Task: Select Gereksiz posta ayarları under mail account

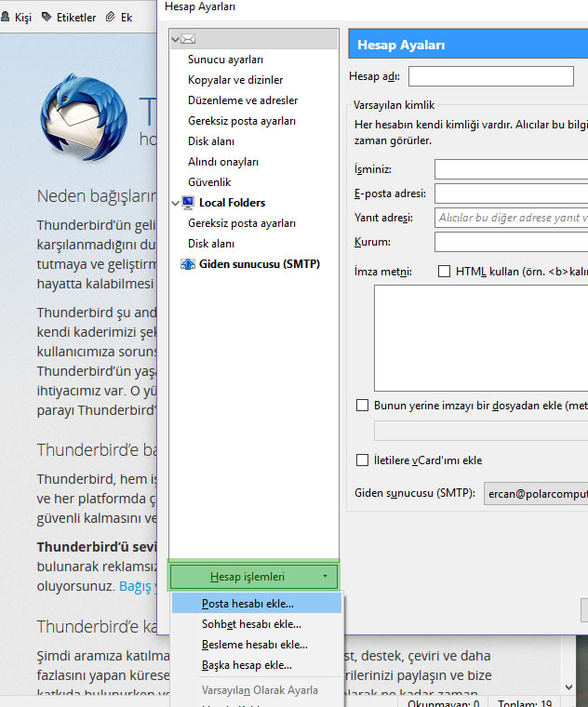Action: click(242, 121)
